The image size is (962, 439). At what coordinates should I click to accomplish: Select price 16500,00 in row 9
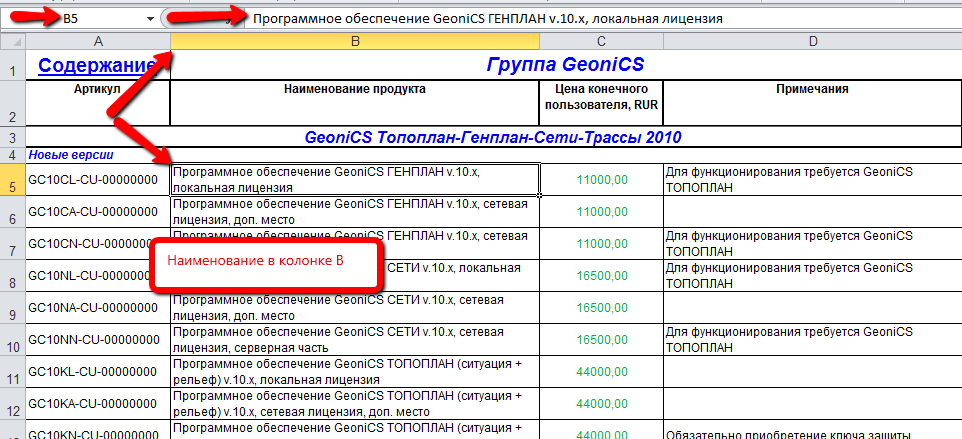(x=601, y=307)
